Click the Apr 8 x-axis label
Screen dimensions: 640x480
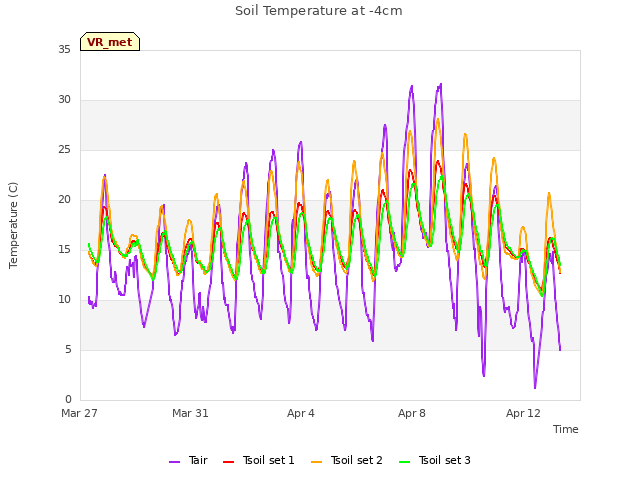[x=412, y=413]
